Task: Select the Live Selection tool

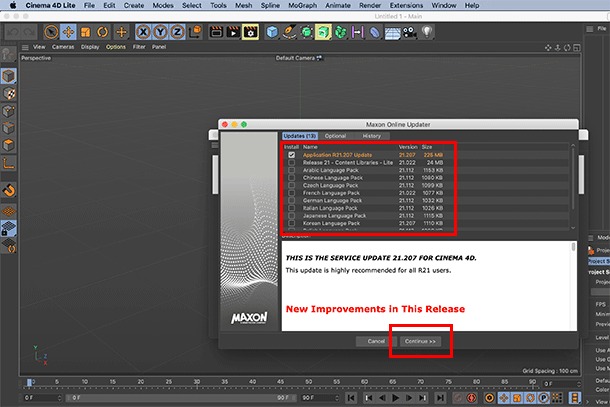Action: click(x=51, y=32)
